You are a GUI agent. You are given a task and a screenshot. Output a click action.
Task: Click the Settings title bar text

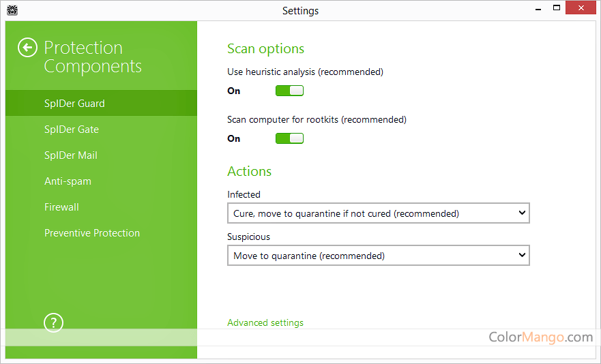click(x=300, y=10)
